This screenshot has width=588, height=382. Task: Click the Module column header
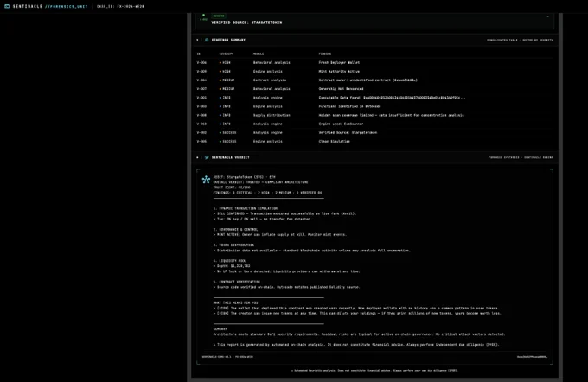pyautogui.click(x=259, y=54)
